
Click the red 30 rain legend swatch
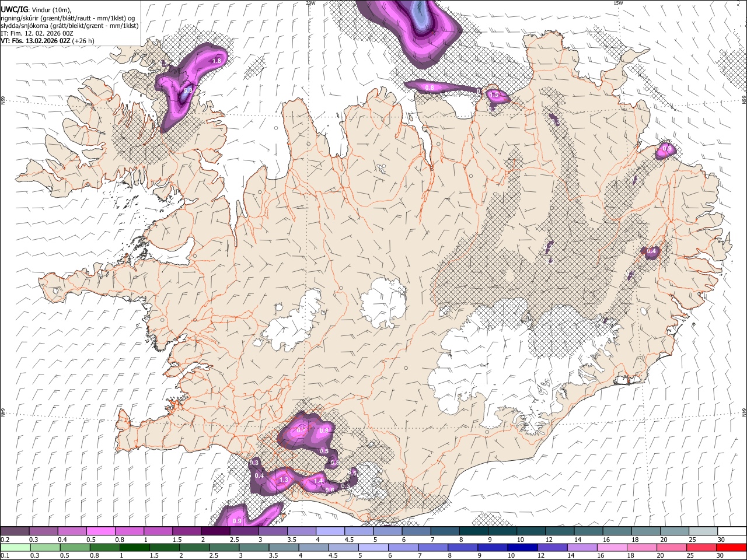[731, 548]
